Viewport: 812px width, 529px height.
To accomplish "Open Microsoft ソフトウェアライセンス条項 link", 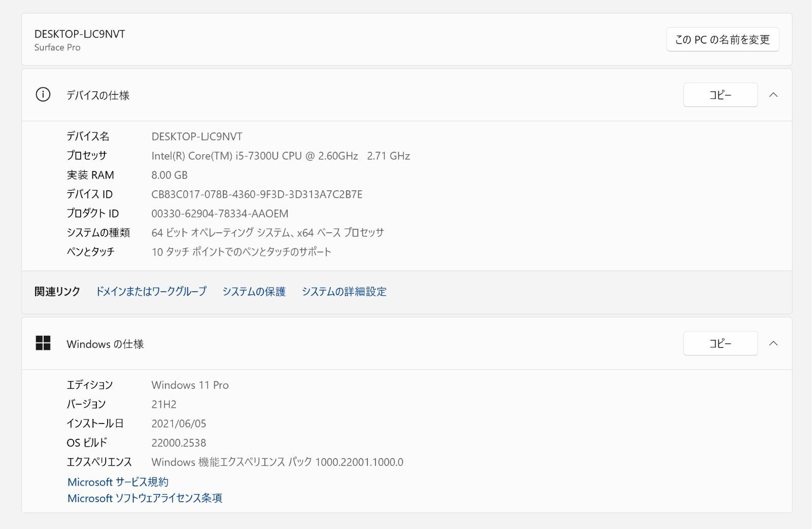I will click(x=145, y=498).
